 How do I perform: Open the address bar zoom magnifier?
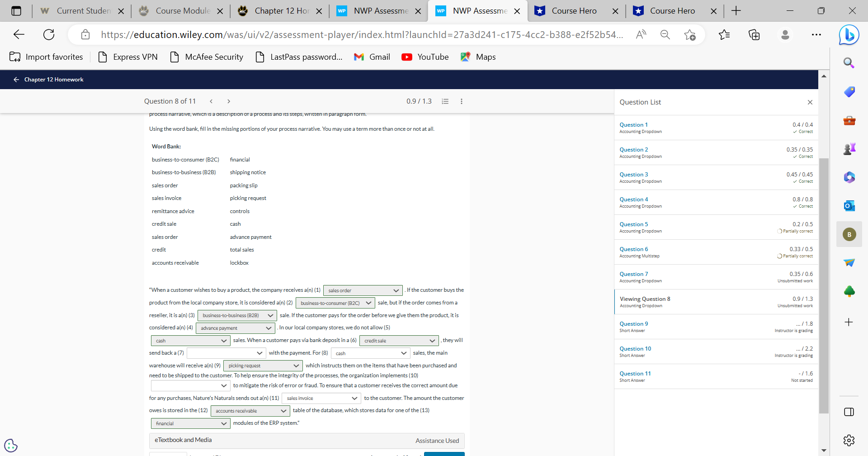coord(665,34)
